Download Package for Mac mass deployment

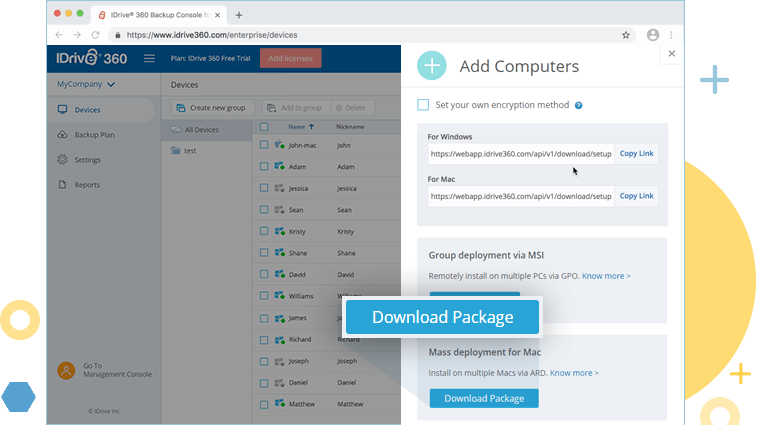click(484, 398)
